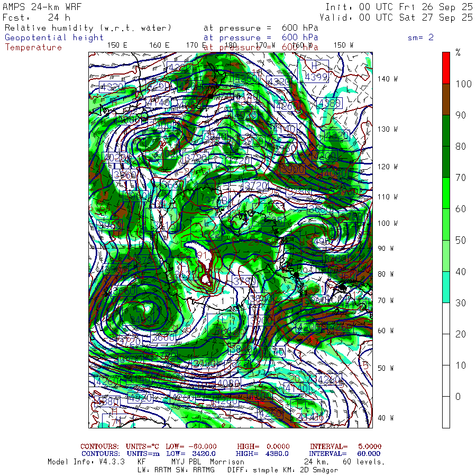Select the '150 W' longitude label above the map

coord(343,45)
